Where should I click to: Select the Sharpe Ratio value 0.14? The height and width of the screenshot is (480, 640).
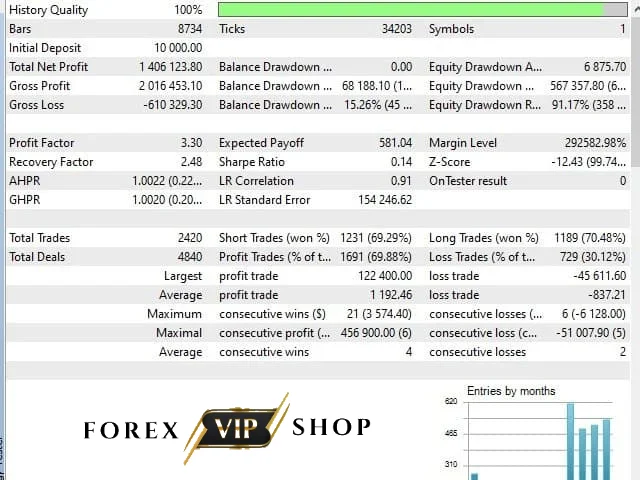401,162
